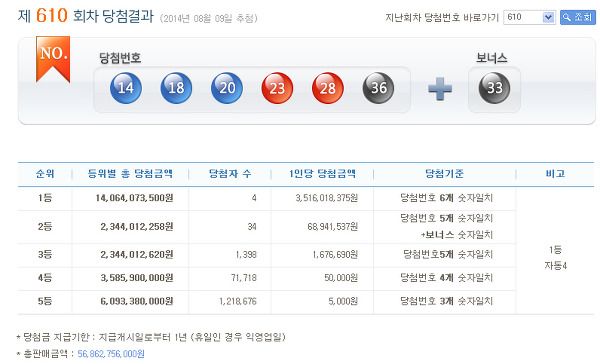The width and height of the screenshot is (600, 364).
Task: Select the 보너스 label
Action: click(x=492, y=58)
